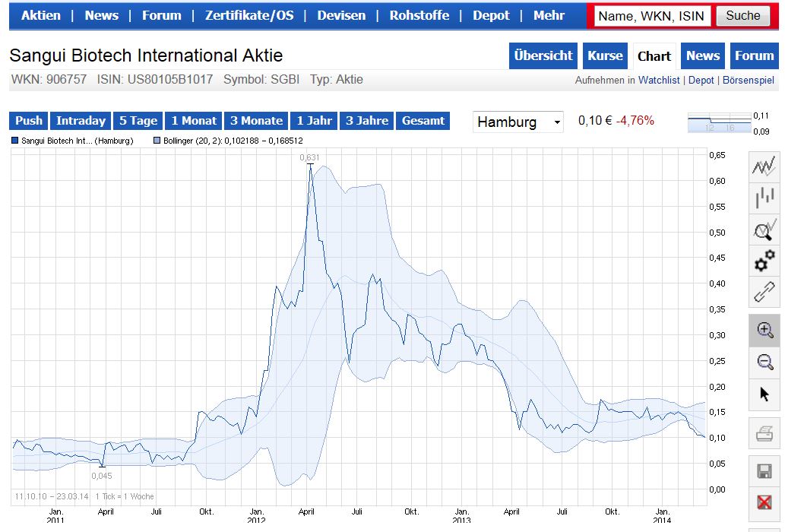Screen dimensions: 785x532
Task: Focus the Name, WKN, ISIN search field
Action: coord(651,16)
